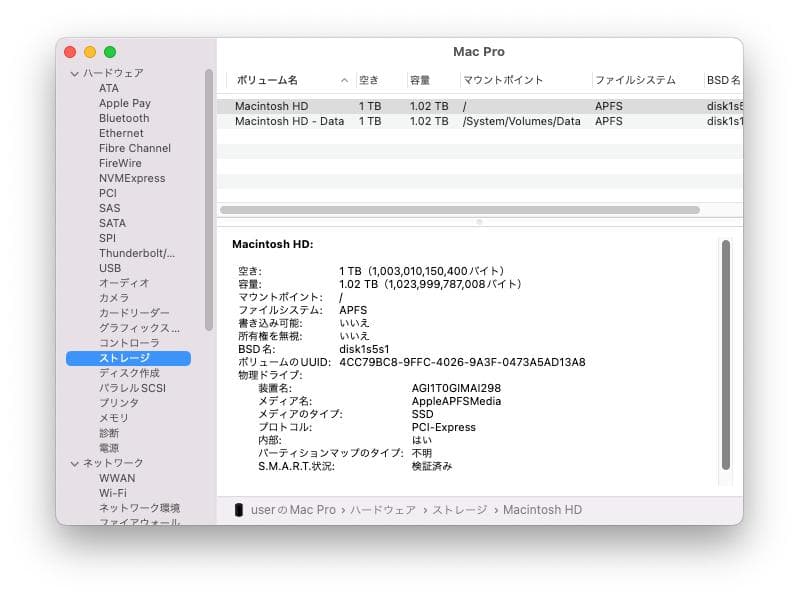Click the sidebar vertical scrollbar
Screen dimensions: 799x599
(208, 200)
